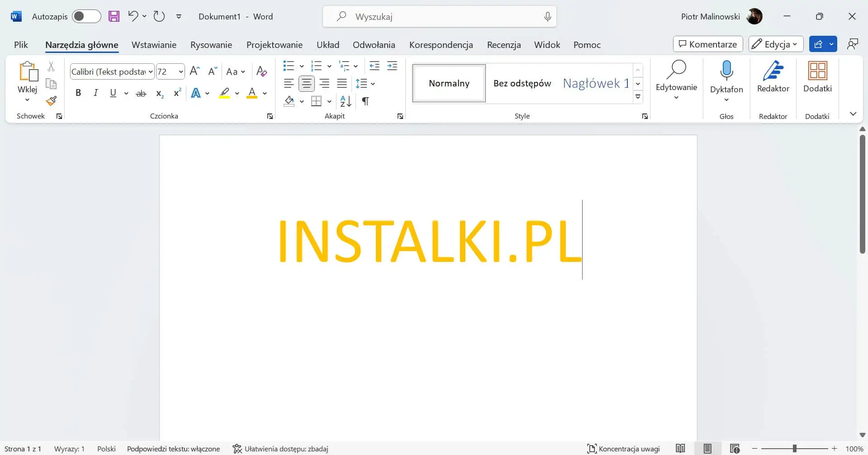Viewport: 868px width, 455px height.
Task: Click the Format Painter brush icon
Action: (51, 101)
